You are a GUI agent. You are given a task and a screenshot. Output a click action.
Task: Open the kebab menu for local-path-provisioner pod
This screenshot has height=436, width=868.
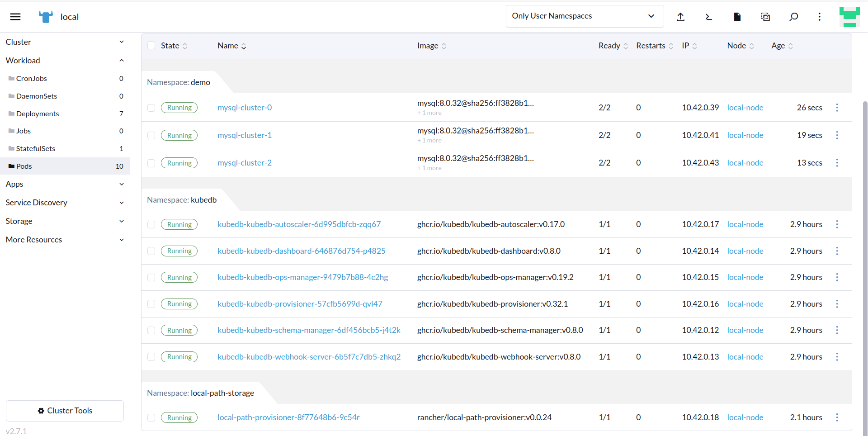point(837,417)
